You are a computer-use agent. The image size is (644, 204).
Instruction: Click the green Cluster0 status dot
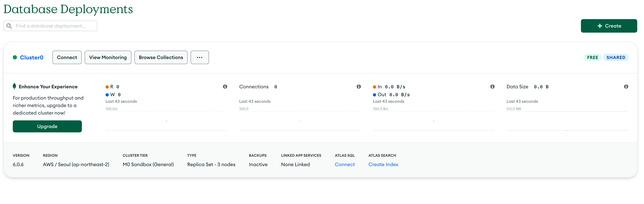click(15, 57)
